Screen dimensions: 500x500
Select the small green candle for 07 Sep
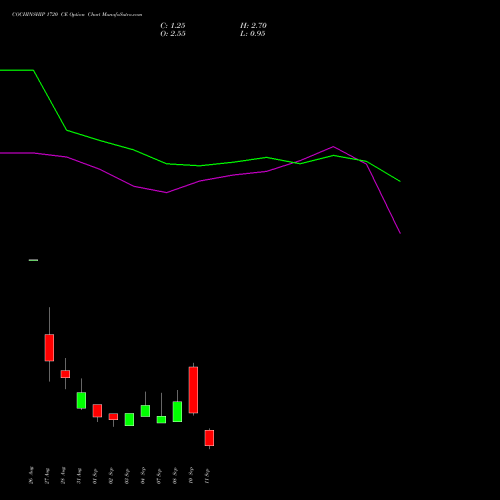[x=161, y=420]
